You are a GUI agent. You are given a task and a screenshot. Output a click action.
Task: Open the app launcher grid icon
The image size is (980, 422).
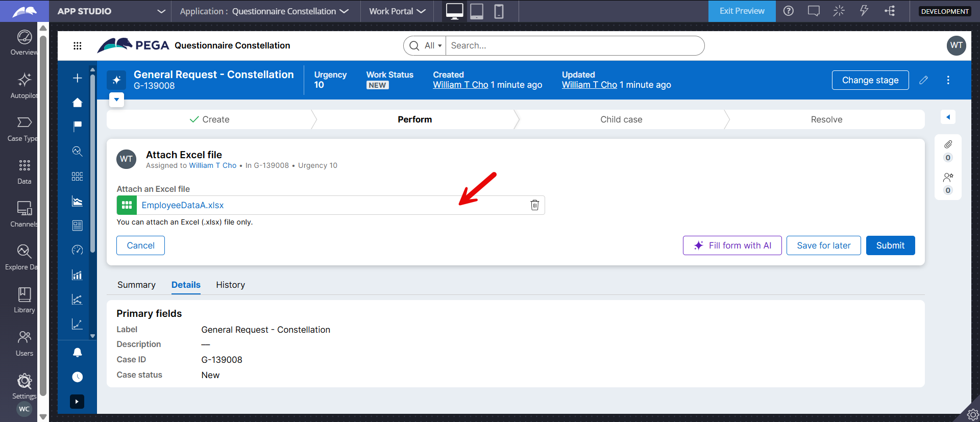pyautogui.click(x=78, y=45)
